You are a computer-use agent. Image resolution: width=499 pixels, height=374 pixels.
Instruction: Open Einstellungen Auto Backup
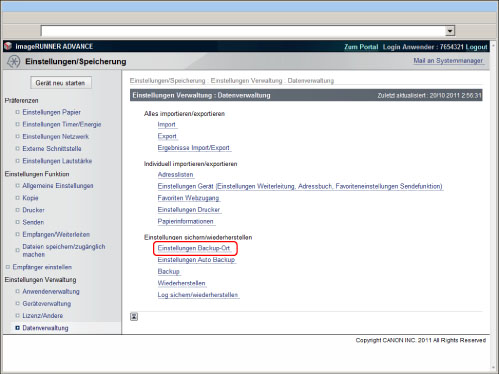[x=196, y=260]
